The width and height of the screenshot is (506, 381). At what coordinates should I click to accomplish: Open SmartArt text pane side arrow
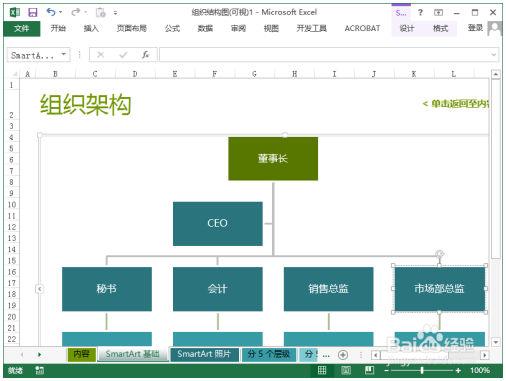click(x=39, y=289)
